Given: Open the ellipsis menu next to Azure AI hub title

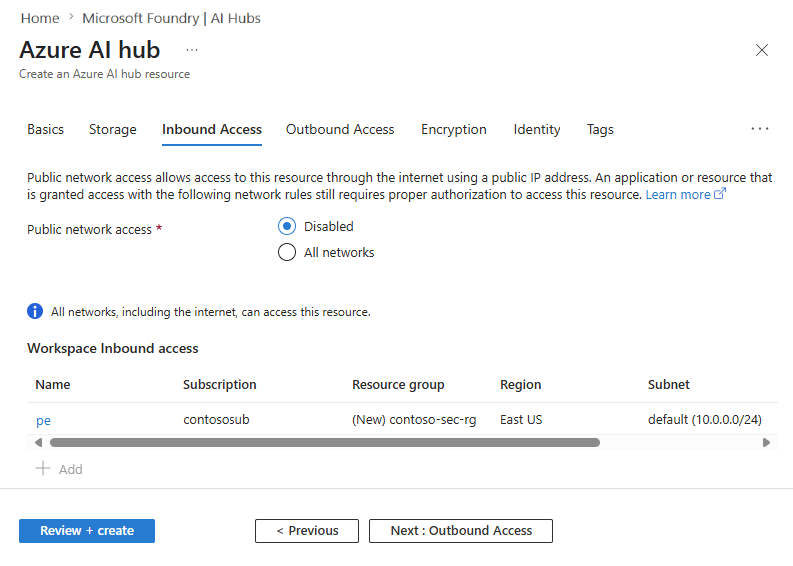Looking at the screenshot, I should 192,50.
